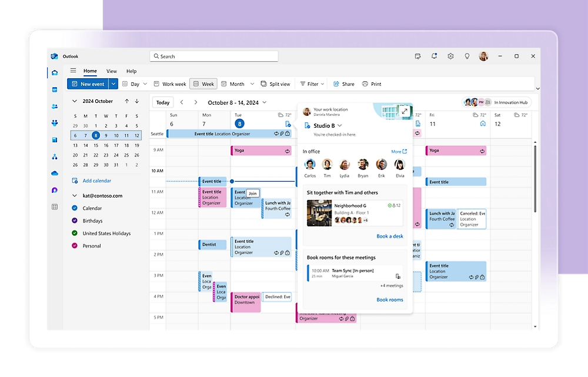Expand the work location card with arrows icon

point(405,111)
